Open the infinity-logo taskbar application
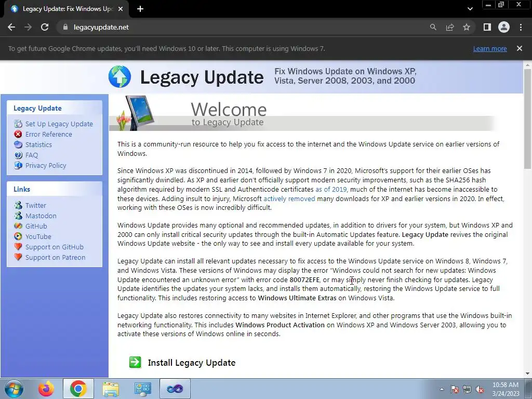The width and height of the screenshot is (532, 399). tap(175, 389)
